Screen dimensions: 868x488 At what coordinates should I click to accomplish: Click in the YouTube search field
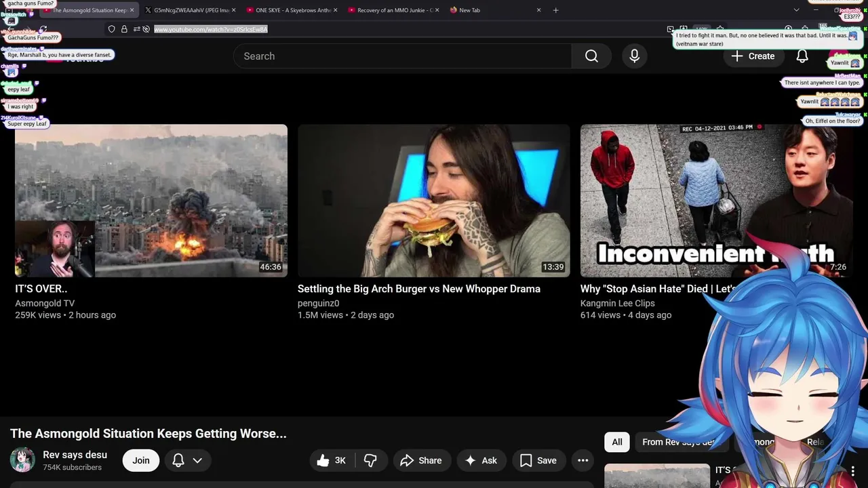(403, 56)
